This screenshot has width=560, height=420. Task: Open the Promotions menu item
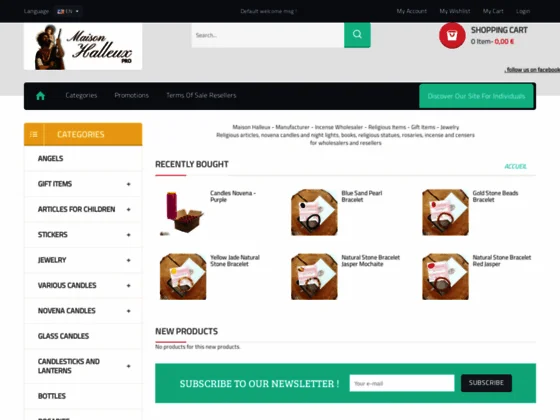coord(131,95)
